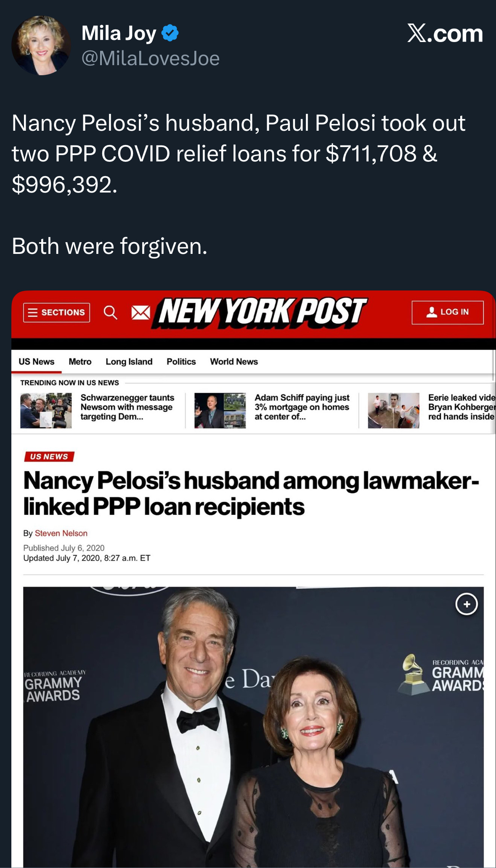Open the Sections hamburger menu
Screen dimensions: 496x868
coord(56,312)
